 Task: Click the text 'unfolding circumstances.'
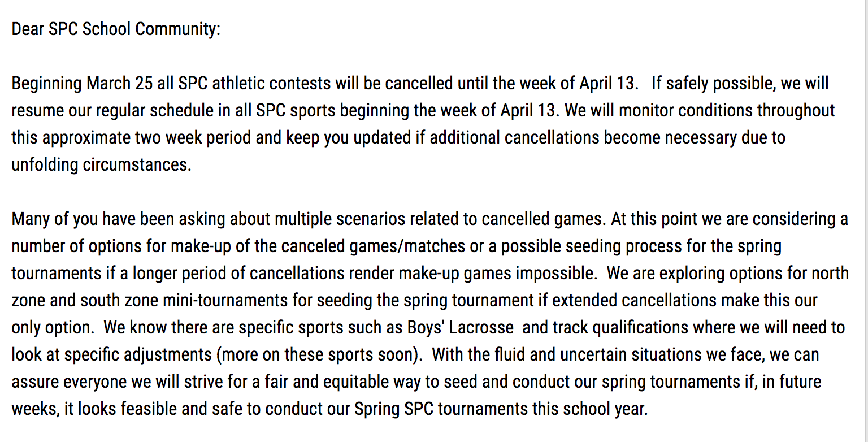102,164
